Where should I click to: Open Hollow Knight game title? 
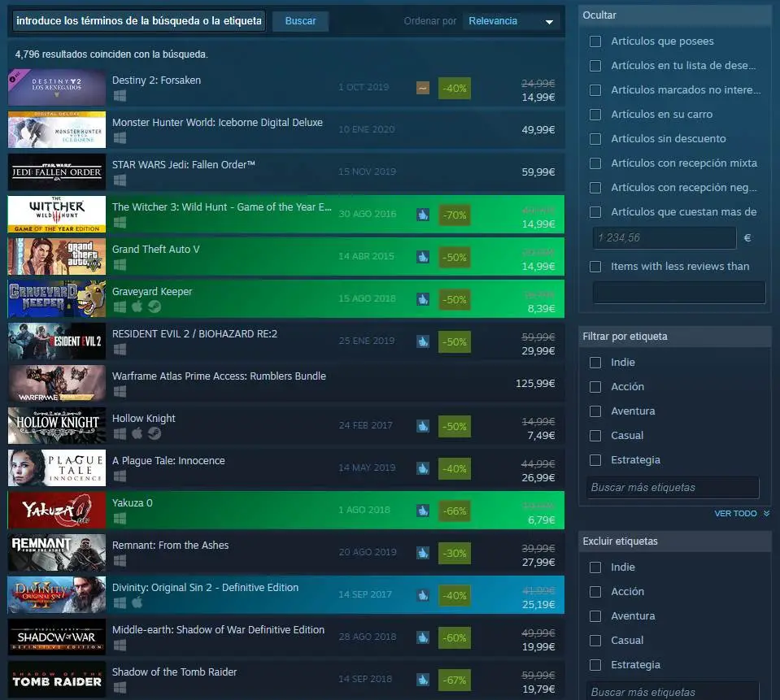tap(143, 418)
